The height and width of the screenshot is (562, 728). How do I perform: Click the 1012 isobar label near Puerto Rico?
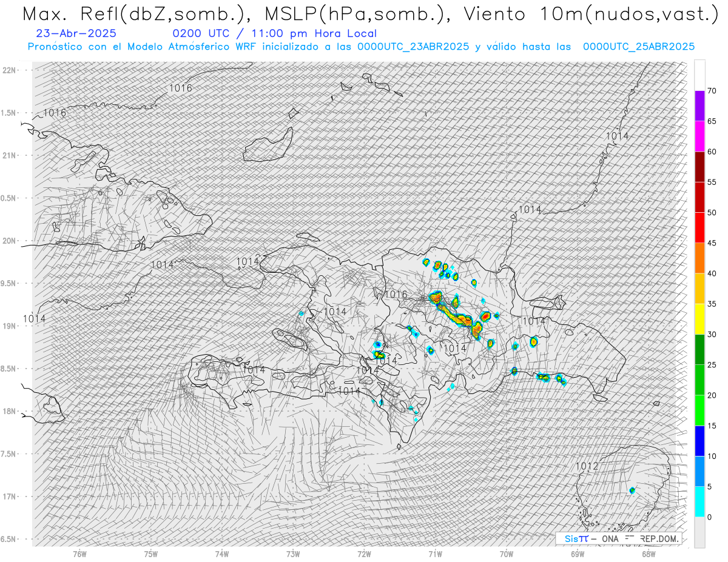[x=587, y=466]
